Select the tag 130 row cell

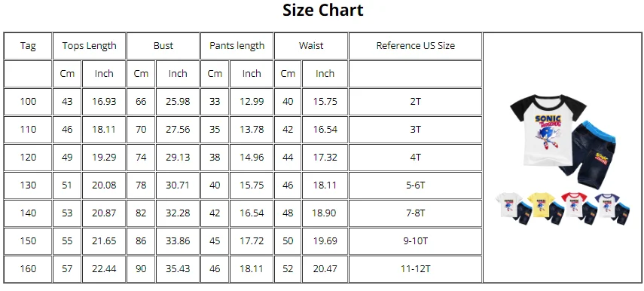click(28, 185)
